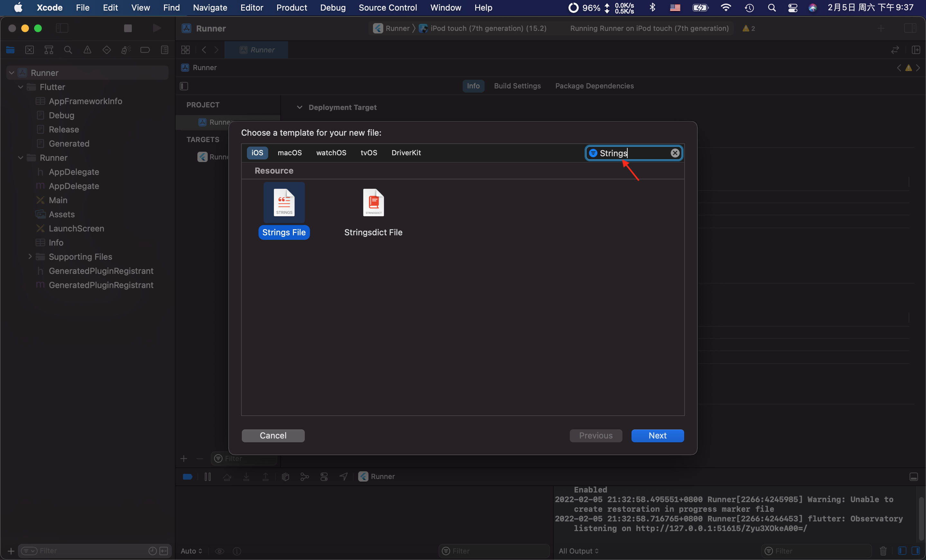The image size is (926, 560).
Task: Select the iOS platform tab
Action: point(257,153)
